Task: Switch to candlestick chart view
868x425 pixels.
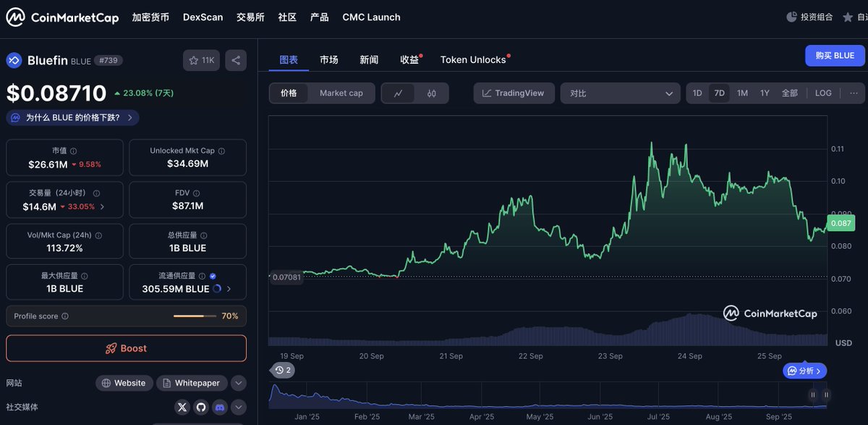Action: pos(432,93)
